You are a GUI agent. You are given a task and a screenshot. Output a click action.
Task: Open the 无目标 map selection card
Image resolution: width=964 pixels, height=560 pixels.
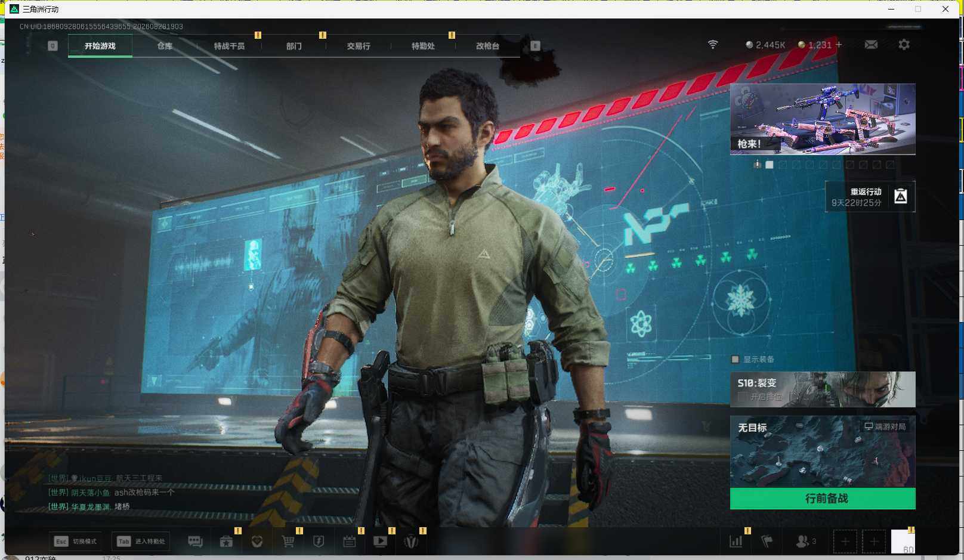click(x=823, y=451)
